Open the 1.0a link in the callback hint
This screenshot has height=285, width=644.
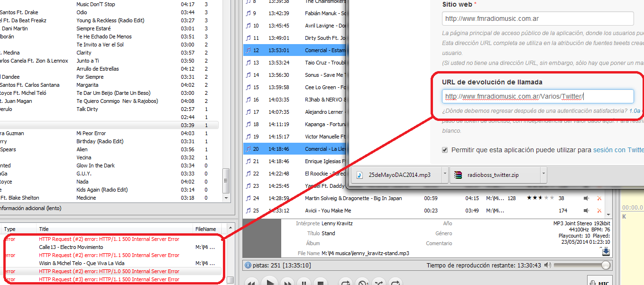click(x=635, y=111)
